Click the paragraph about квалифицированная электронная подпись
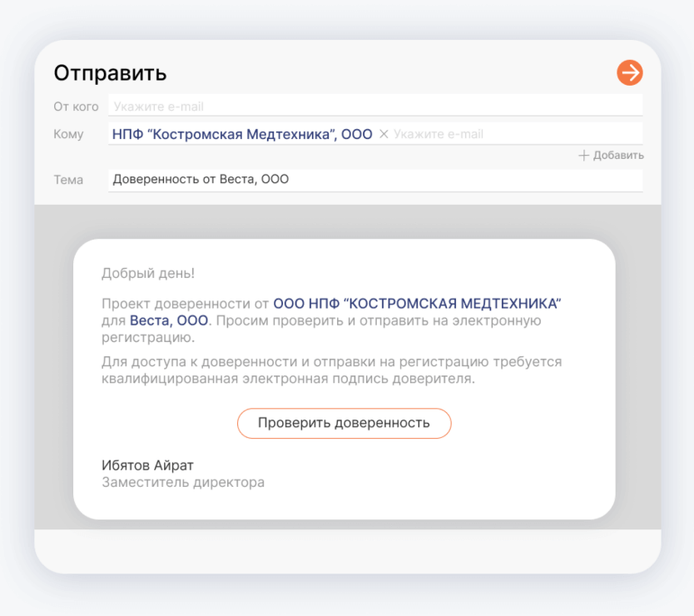Viewport: 694px width, 616px height. click(331, 370)
